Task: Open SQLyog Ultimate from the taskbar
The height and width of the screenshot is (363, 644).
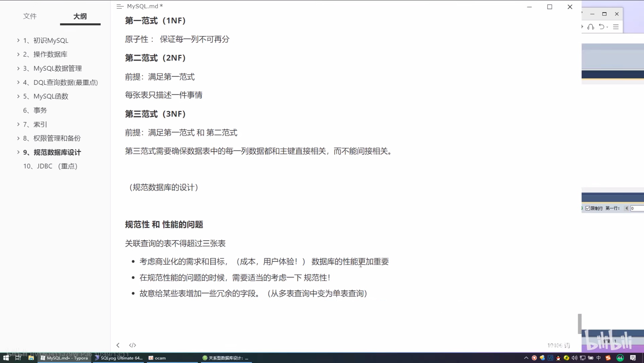Action: point(119,358)
